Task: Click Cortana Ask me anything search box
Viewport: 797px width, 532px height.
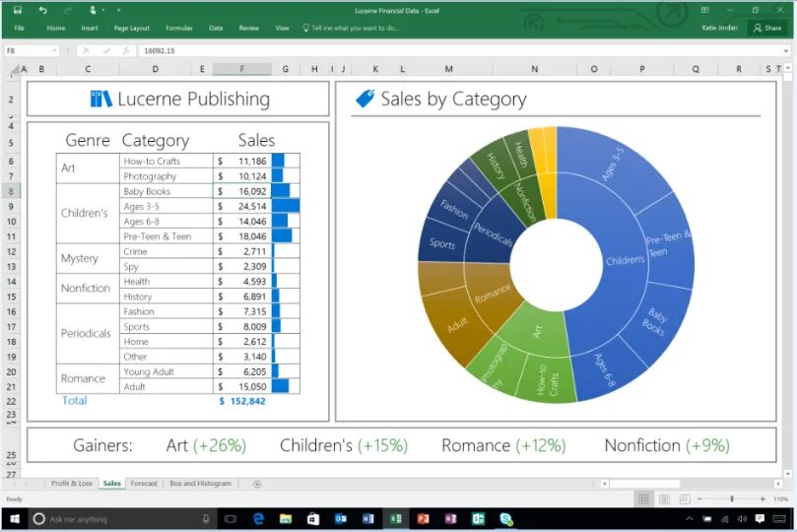Action: (122, 519)
